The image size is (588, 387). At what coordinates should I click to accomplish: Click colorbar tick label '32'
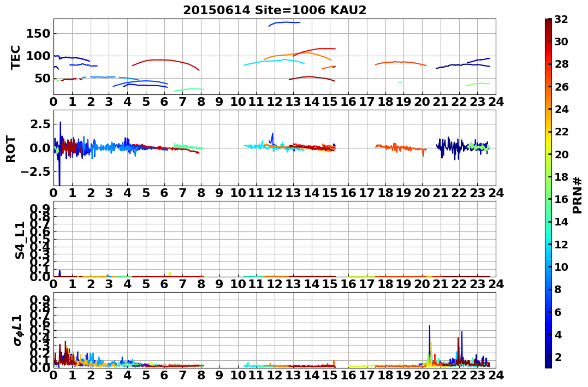pos(561,19)
